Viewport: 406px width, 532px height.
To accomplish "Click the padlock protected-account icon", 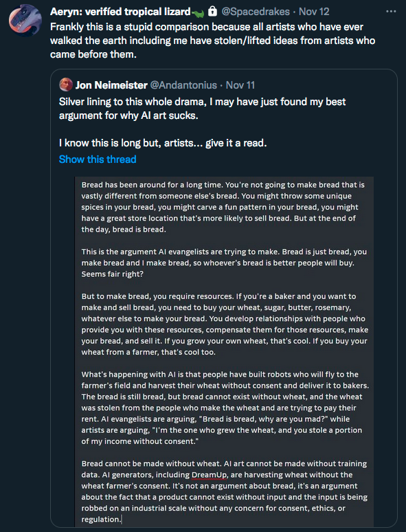I will click(x=212, y=11).
